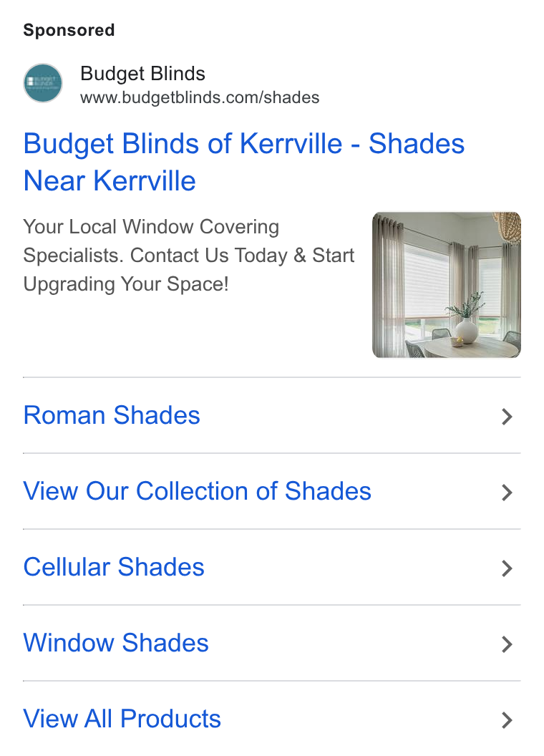Click the Budget Blinds advertiser name

coord(142,74)
